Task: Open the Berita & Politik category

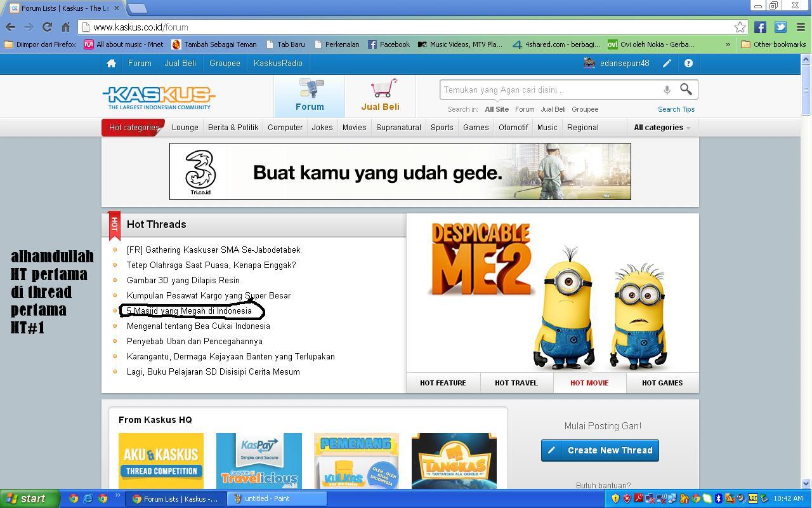Action: coord(233,128)
